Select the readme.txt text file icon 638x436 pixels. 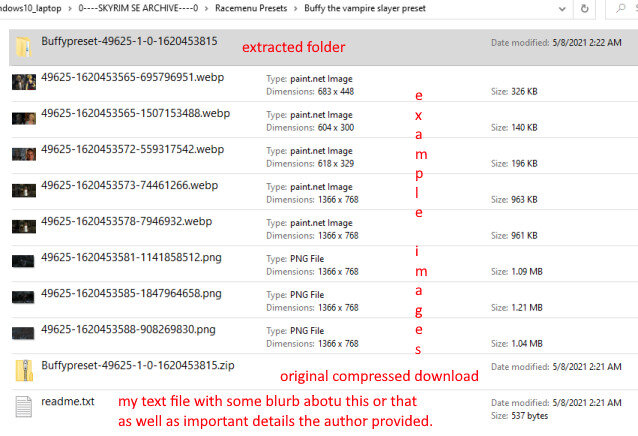tap(24, 406)
